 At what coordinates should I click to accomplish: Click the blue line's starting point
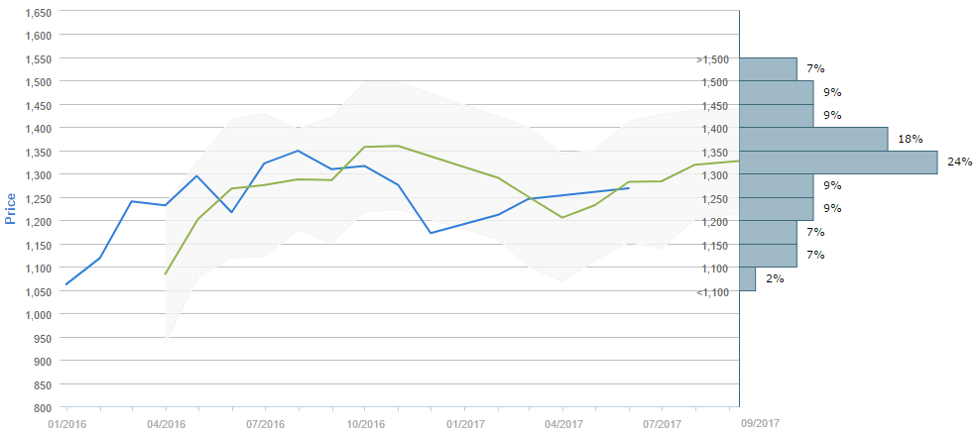tap(66, 284)
